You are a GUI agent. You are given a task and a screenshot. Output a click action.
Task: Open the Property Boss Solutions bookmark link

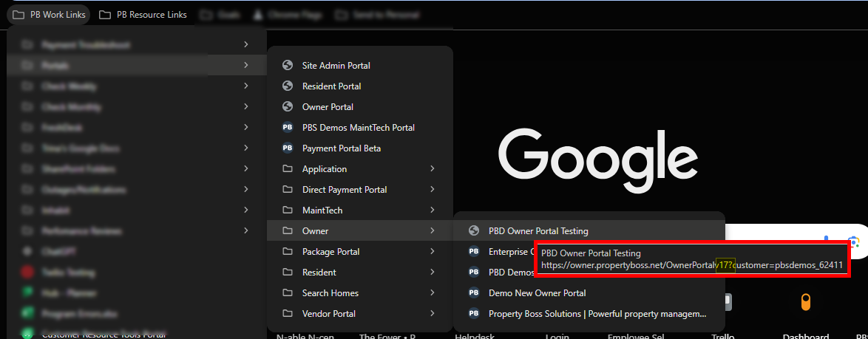tap(589, 314)
